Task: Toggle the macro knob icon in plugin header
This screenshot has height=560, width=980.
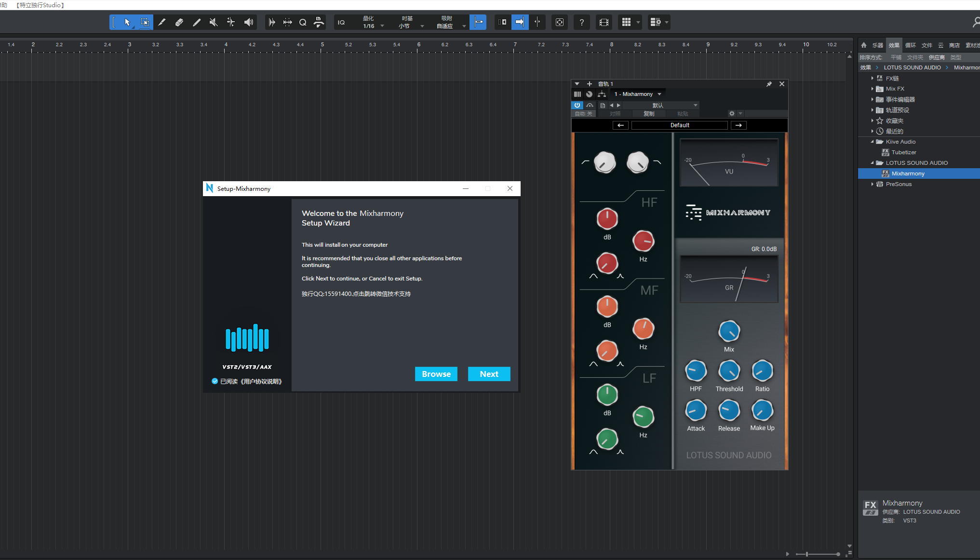Action: [x=589, y=94]
